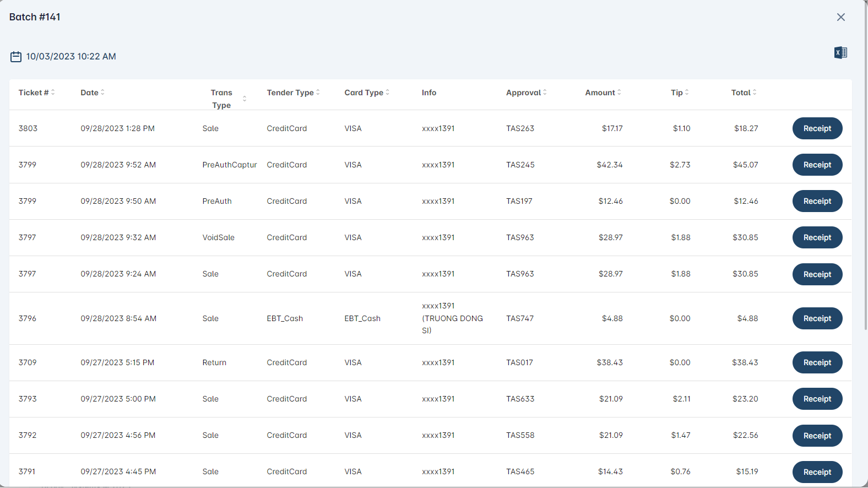Close the Batch #141 dialog
This screenshot has height=488, width=868.
(x=840, y=17)
